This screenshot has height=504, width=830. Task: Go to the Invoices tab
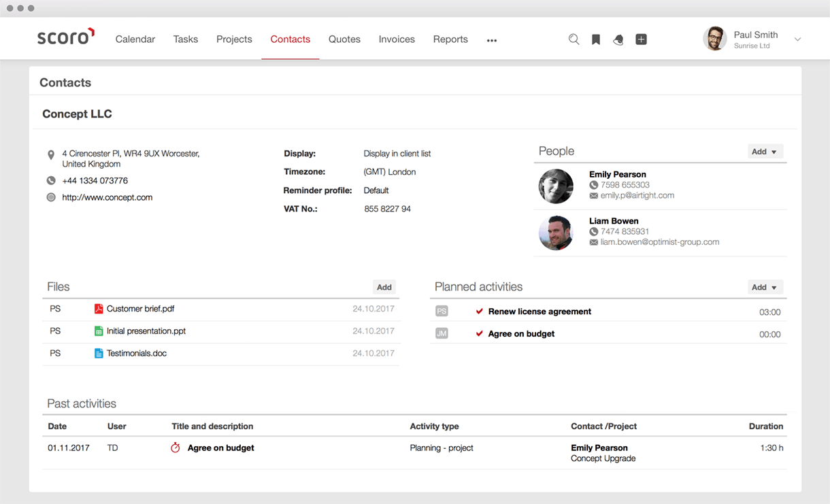397,39
